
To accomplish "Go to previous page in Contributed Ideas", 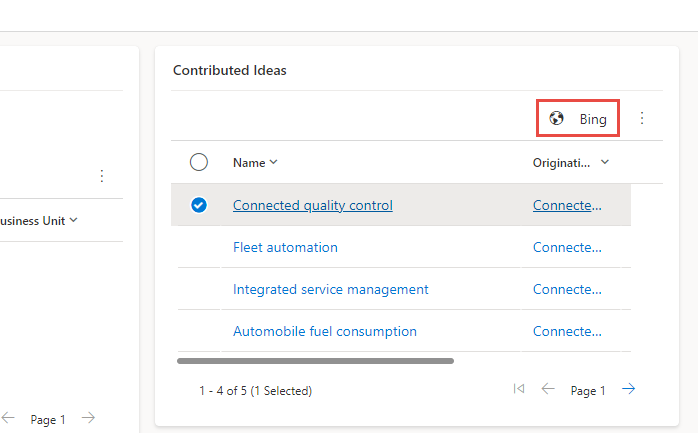I will 548,390.
